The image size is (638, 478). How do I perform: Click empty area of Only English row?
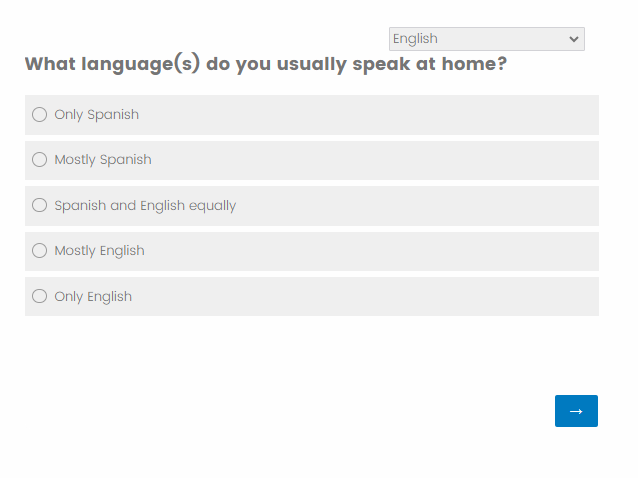(400, 297)
